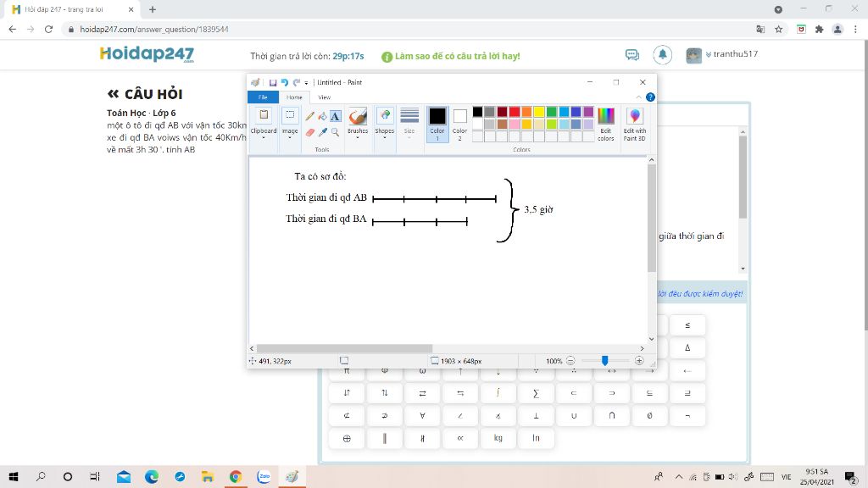Open 'Làm sao để có câu trả lời hay!' link
The image size is (868, 488).
457,56
